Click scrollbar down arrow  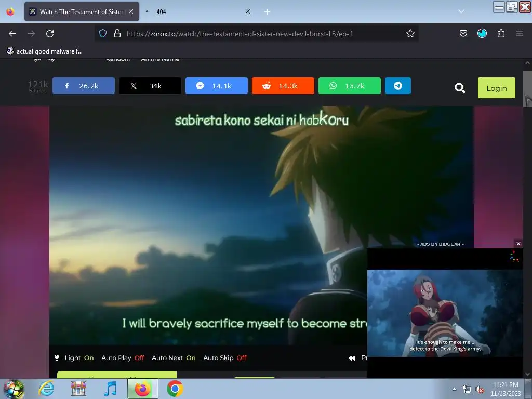pyautogui.click(x=527, y=374)
